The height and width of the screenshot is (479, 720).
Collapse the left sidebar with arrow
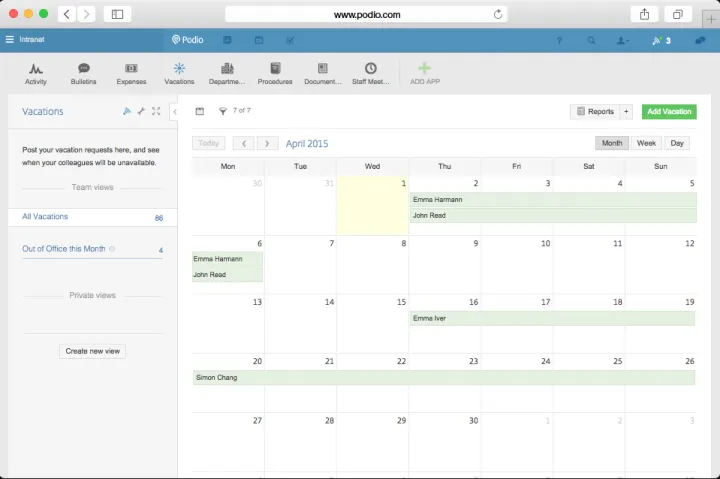pyautogui.click(x=175, y=112)
